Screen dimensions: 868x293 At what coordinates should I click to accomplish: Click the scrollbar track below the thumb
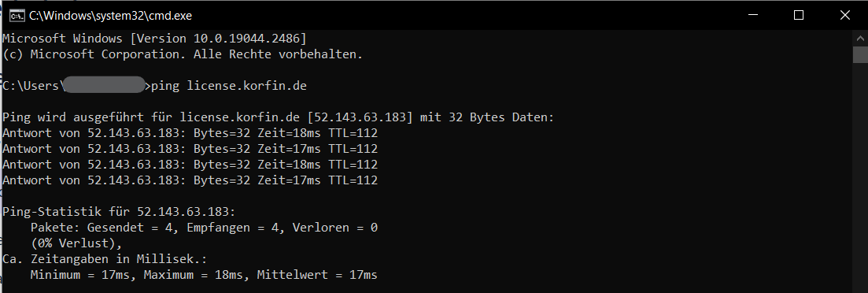(x=859, y=177)
